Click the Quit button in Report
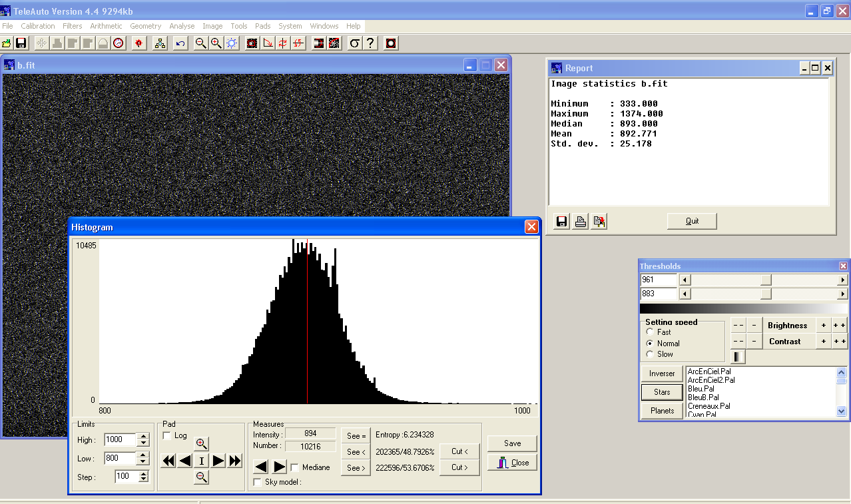851x504 pixels. pyautogui.click(x=692, y=221)
